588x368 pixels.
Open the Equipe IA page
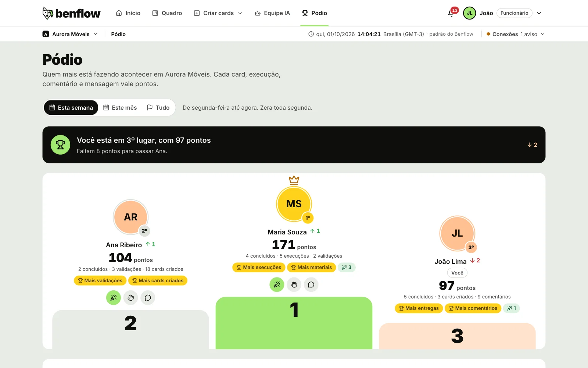click(x=272, y=13)
